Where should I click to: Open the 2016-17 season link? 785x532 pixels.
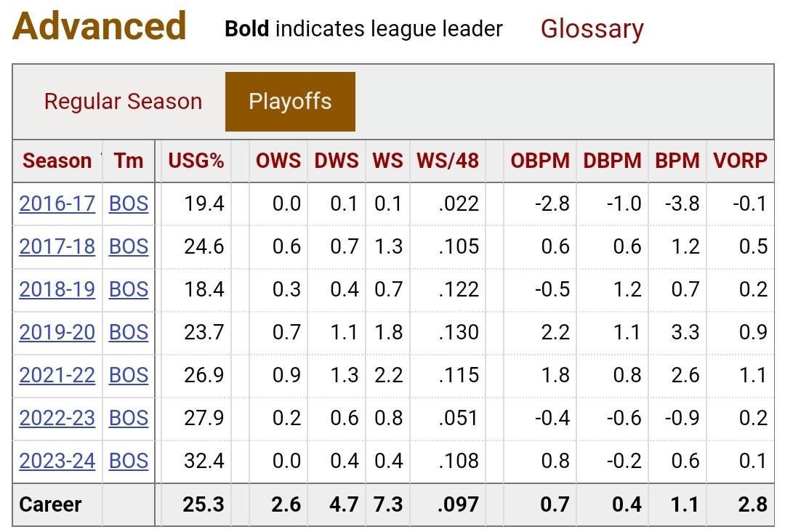click(x=57, y=203)
